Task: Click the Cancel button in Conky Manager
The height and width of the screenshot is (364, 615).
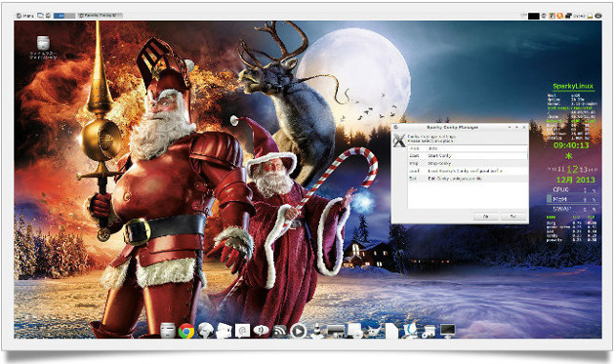Action: (x=512, y=216)
